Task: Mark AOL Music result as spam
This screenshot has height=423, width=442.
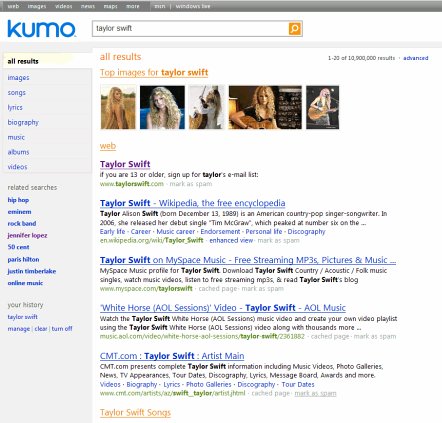Action: click(x=375, y=336)
